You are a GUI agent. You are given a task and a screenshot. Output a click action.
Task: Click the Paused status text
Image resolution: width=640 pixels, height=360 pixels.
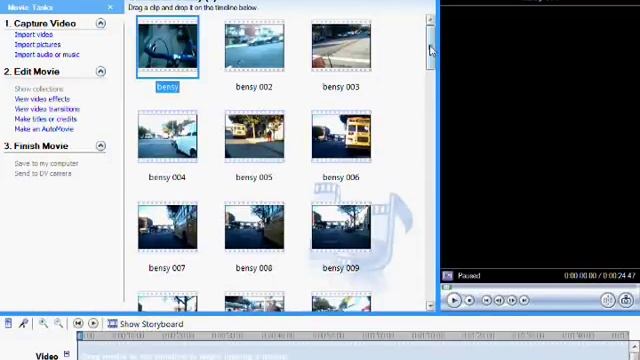(x=469, y=276)
